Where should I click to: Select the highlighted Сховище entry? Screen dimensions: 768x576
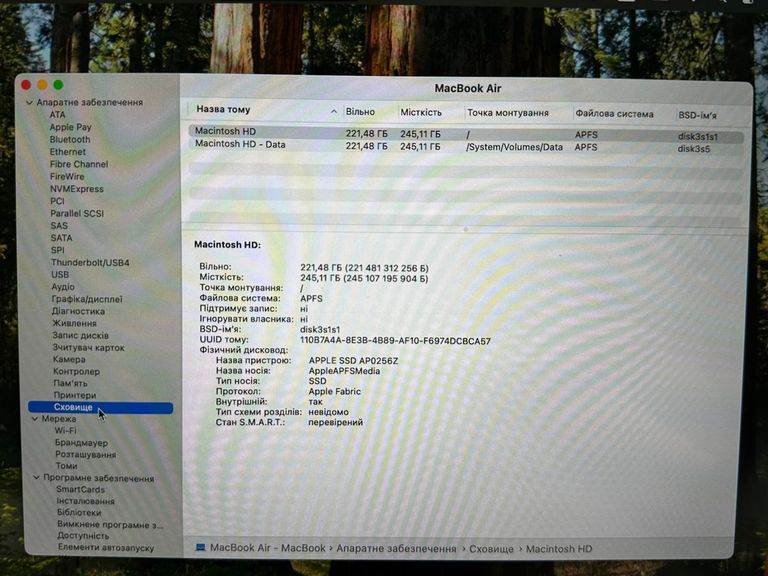pyautogui.click(x=100, y=408)
